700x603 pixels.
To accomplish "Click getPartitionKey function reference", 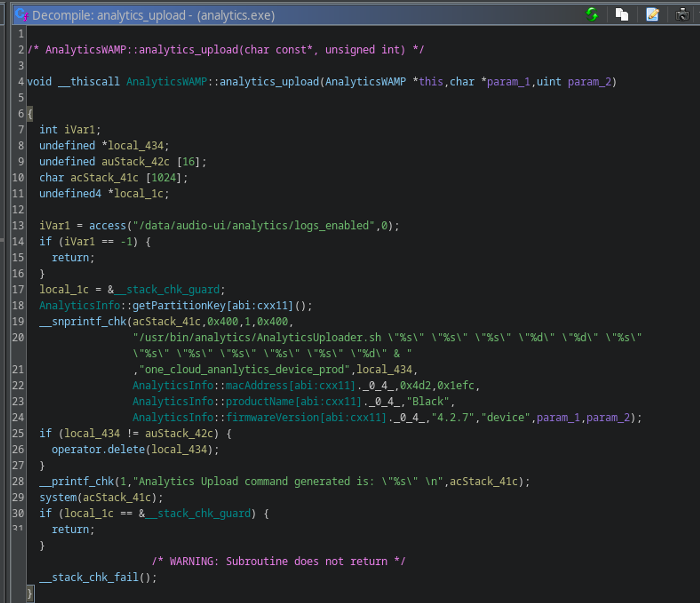I will 178,306.
